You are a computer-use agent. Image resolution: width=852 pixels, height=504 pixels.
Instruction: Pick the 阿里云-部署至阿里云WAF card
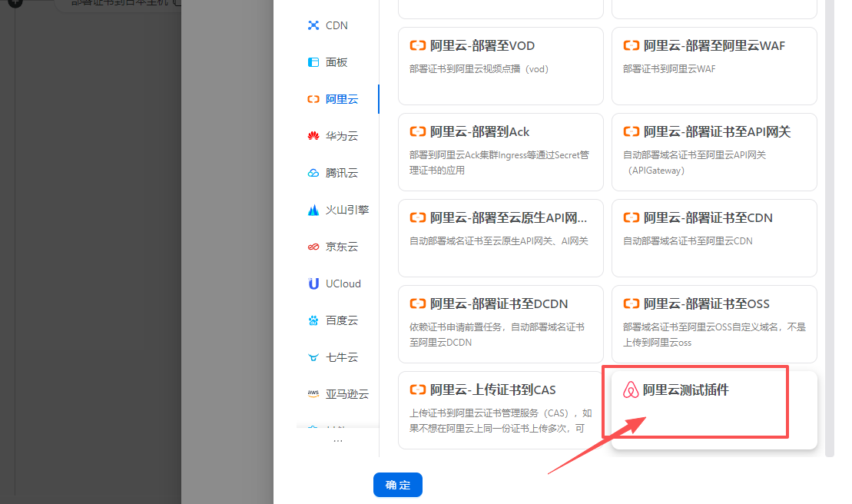(x=714, y=65)
